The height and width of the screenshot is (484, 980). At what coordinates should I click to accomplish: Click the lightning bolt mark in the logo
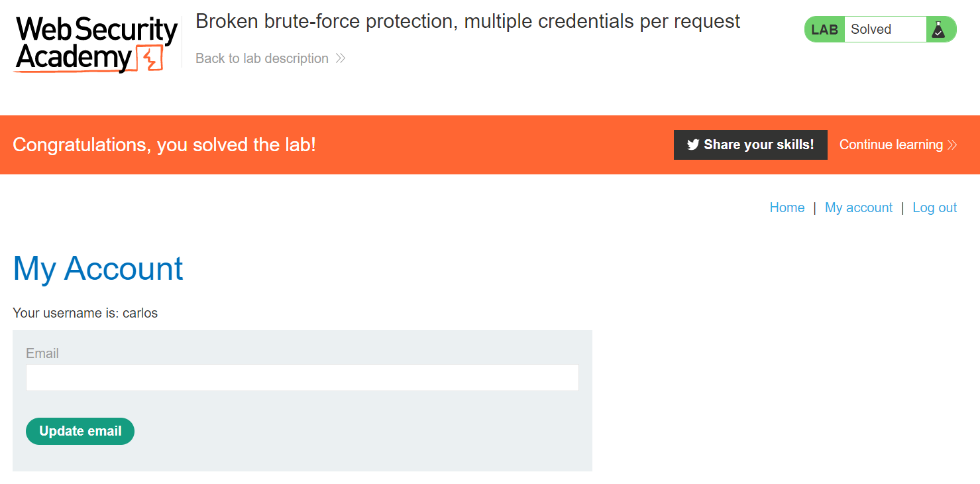click(x=150, y=58)
